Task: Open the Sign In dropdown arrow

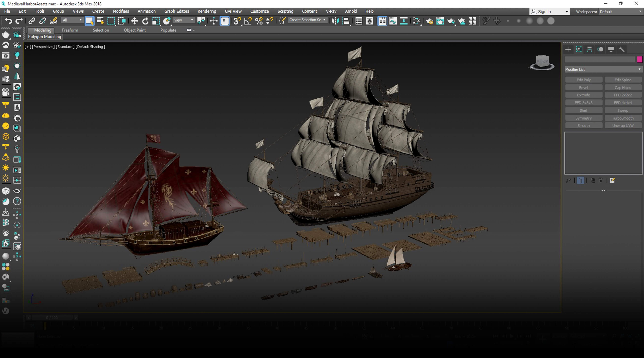Action: pyautogui.click(x=567, y=12)
